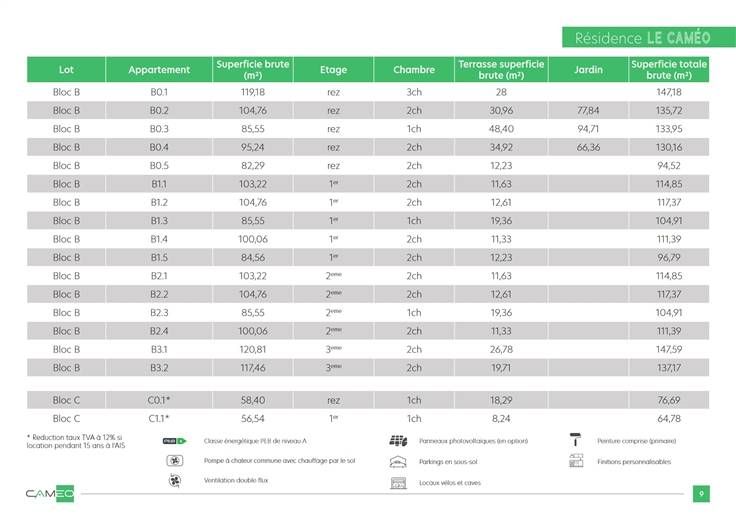Click the heat pump icon
The height and width of the screenshot is (520, 736).
tap(175, 461)
